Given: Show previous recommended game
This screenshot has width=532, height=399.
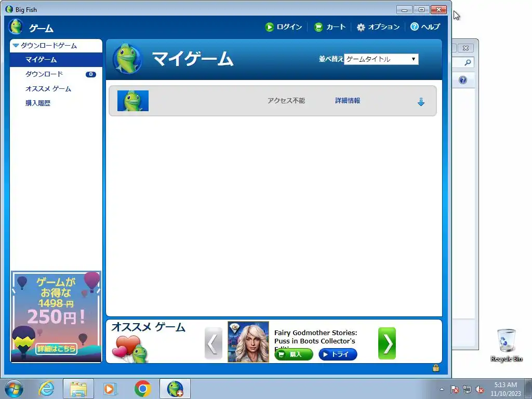Looking at the screenshot, I should coord(214,343).
